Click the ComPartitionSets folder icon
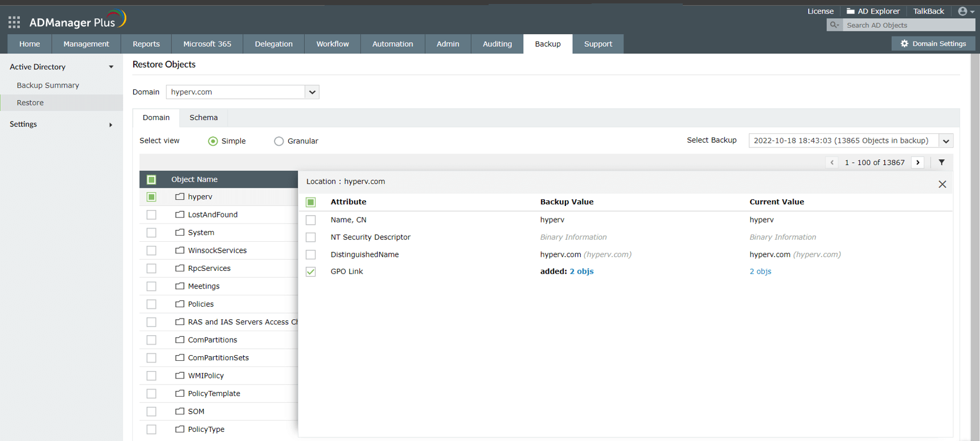 click(x=180, y=358)
